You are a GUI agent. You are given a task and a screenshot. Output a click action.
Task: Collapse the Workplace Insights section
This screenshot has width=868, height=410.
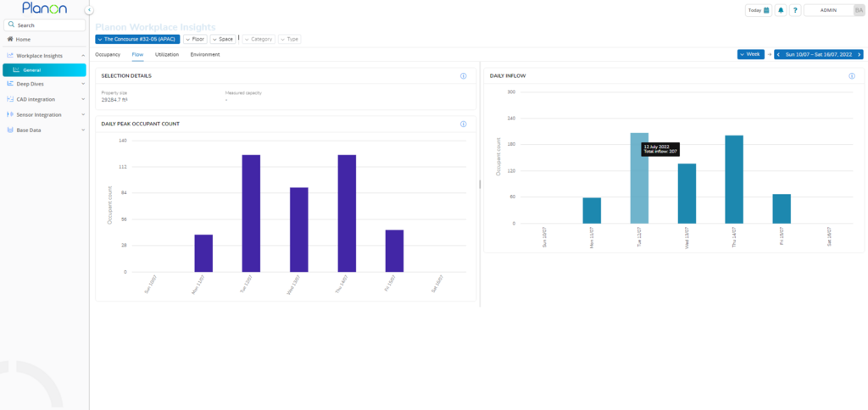click(83, 56)
